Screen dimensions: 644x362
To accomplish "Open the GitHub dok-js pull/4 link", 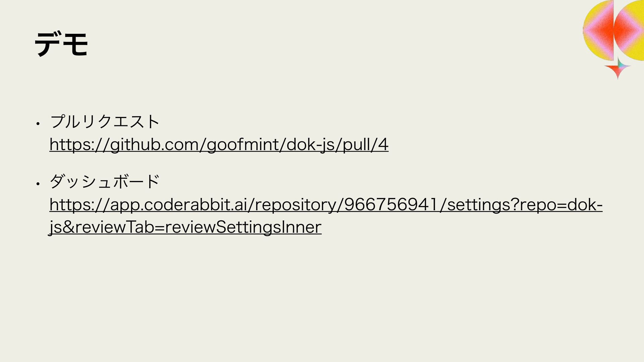I will pos(219,145).
